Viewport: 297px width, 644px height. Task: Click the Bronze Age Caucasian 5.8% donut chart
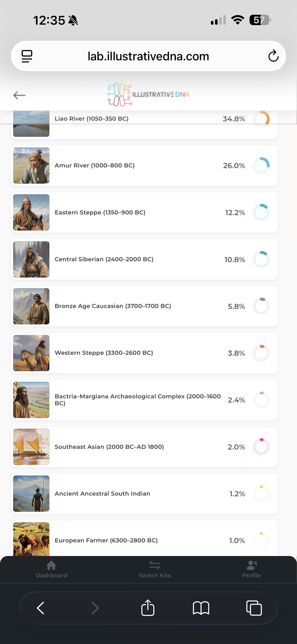261,306
